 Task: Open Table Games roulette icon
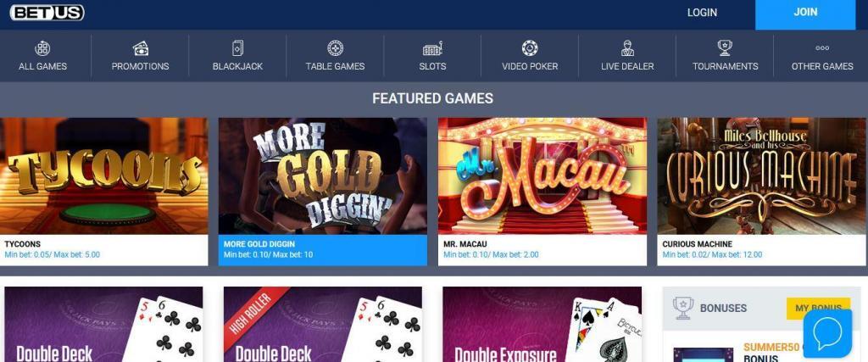click(335, 48)
